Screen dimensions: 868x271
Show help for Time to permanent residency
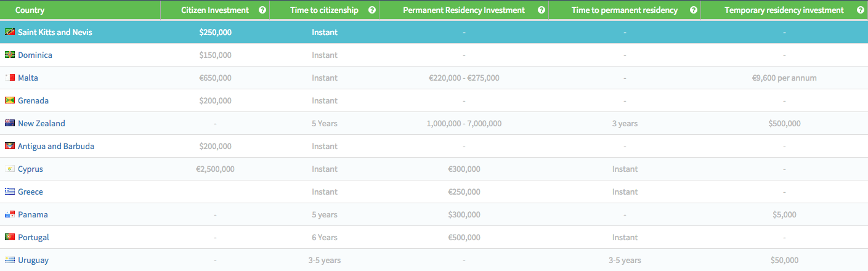tap(694, 10)
